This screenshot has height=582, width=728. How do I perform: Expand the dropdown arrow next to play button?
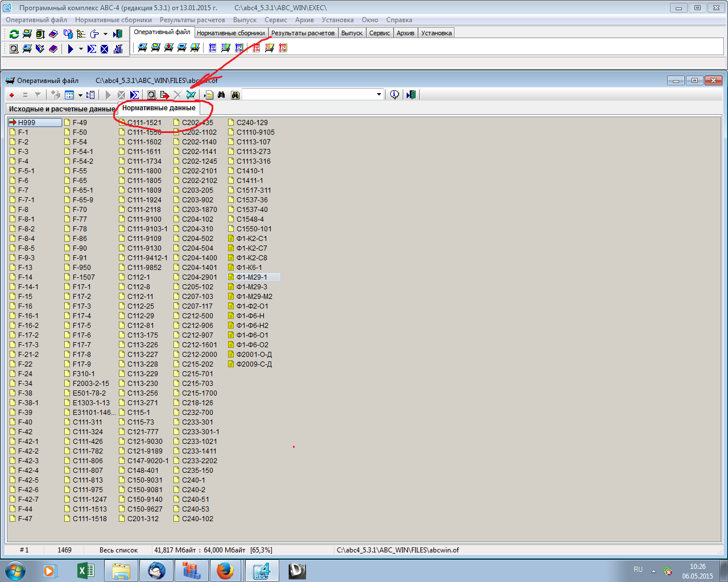click(x=81, y=49)
